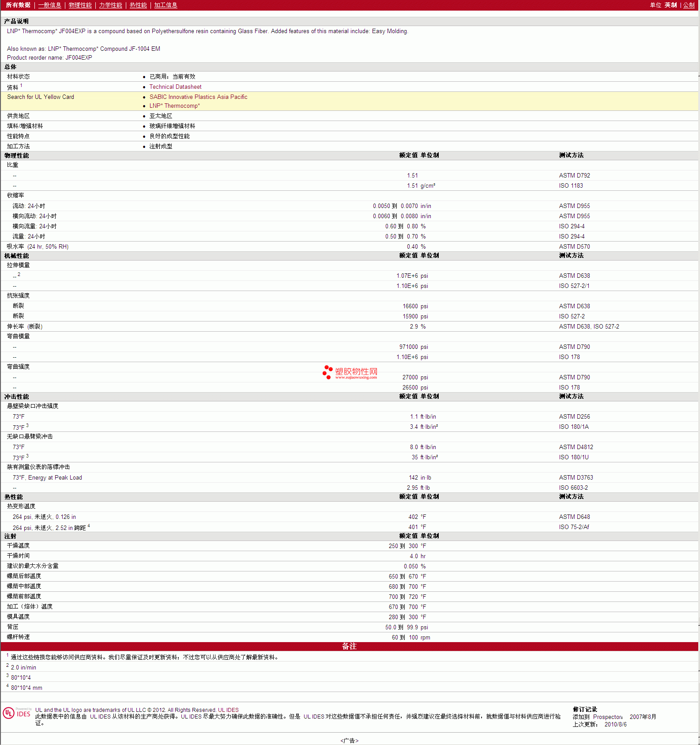Open the Technical Datasheet link
The height and width of the screenshot is (745, 700).
(x=175, y=87)
